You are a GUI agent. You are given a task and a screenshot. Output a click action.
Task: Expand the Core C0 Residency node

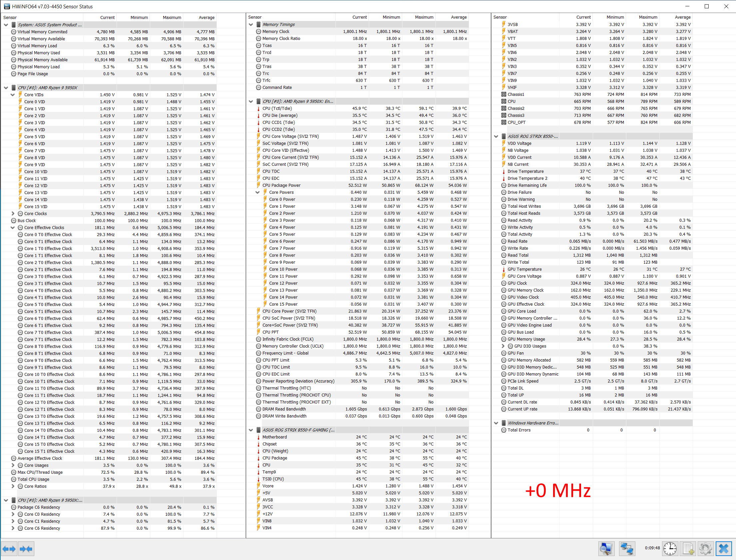tap(13, 514)
